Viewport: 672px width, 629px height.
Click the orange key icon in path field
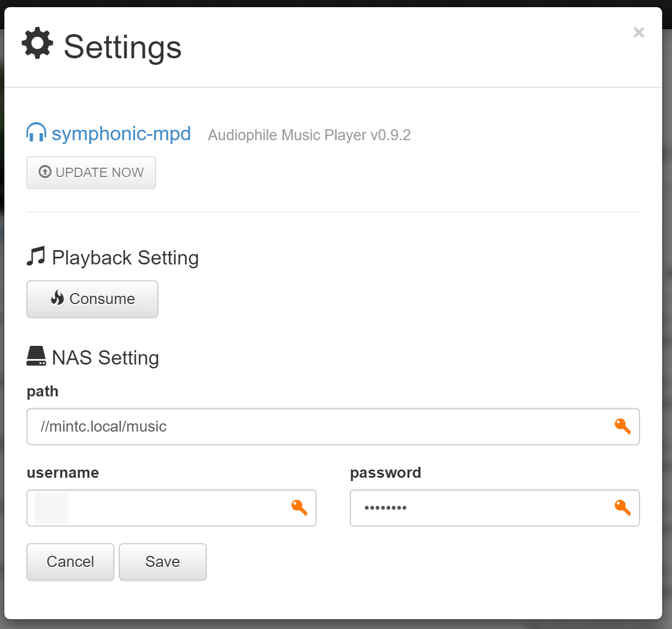[x=623, y=426]
